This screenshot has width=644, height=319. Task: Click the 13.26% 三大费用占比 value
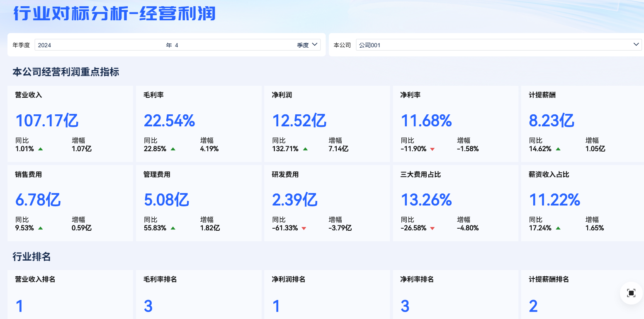[x=426, y=200]
